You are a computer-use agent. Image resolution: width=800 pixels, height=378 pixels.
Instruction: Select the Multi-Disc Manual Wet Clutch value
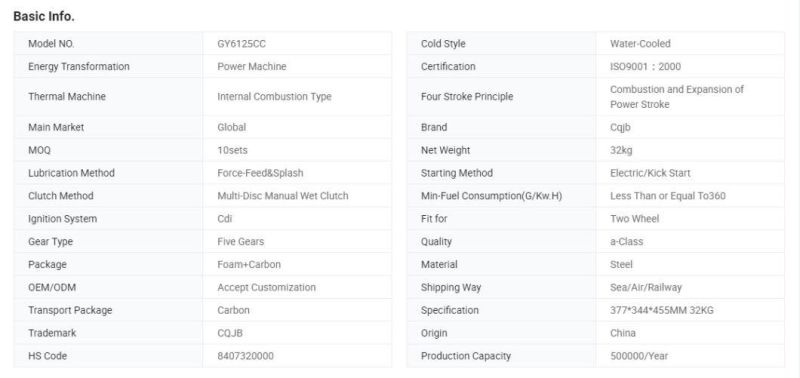point(283,196)
